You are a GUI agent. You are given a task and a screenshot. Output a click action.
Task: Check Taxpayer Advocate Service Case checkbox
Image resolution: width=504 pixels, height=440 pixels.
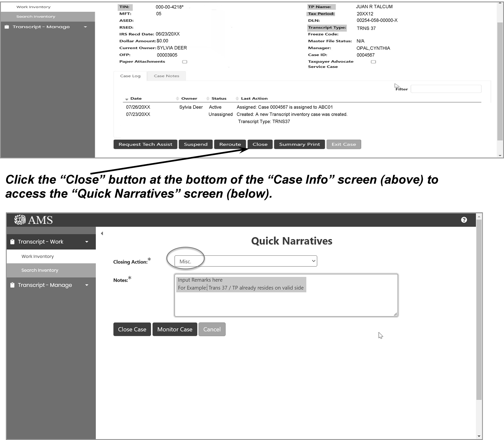[x=373, y=62]
